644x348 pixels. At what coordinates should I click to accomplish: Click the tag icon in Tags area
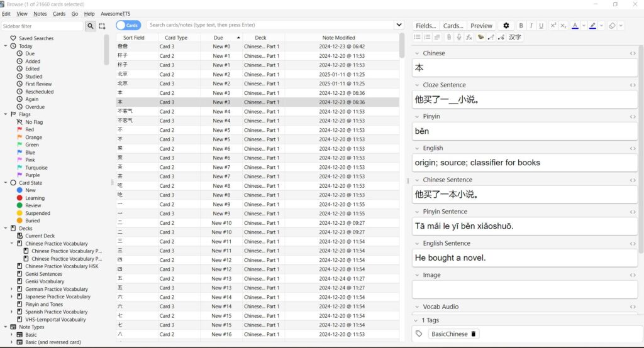point(419,334)
